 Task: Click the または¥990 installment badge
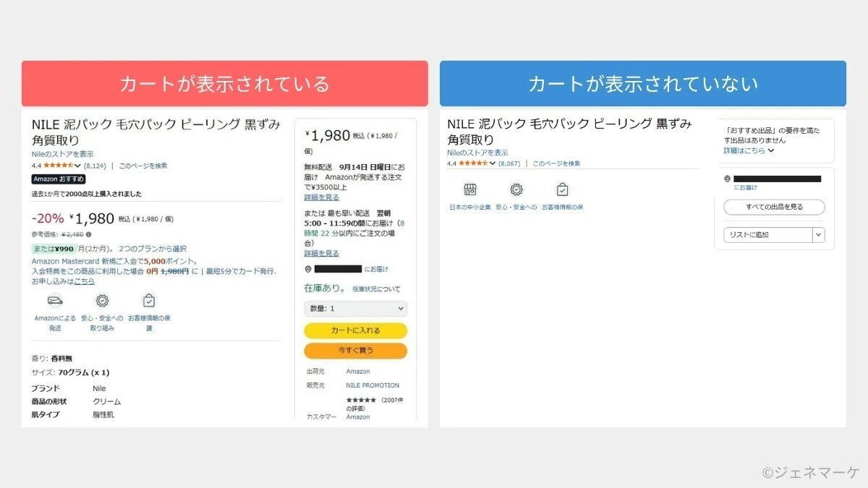point(53,249)
